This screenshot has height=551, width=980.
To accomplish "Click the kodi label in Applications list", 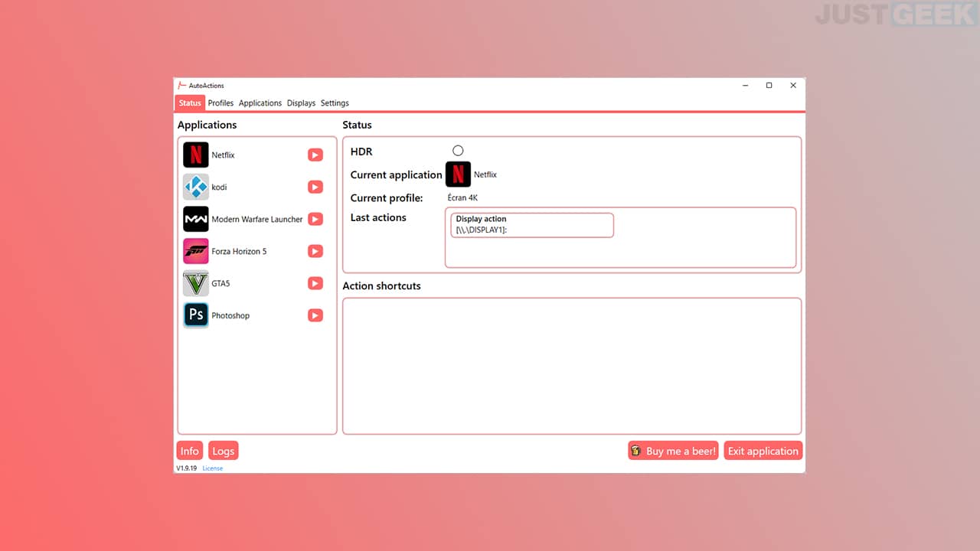I will pos(219,187).
